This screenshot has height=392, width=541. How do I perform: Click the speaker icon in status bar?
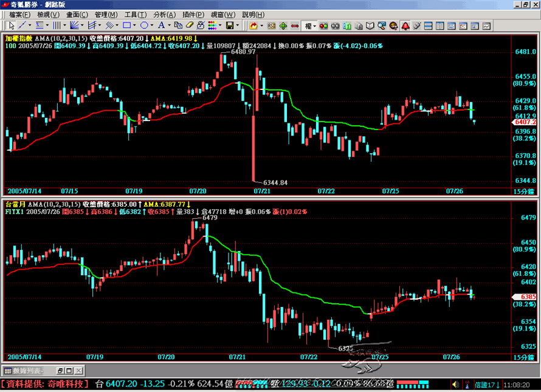coord(454,385)
